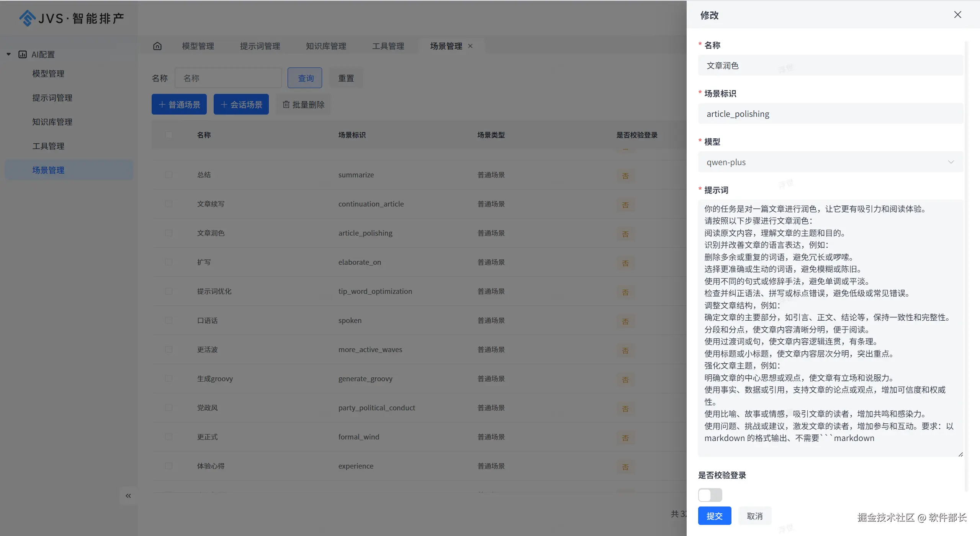
Task: Click the home icon tab
Action: tap(157, 46)
